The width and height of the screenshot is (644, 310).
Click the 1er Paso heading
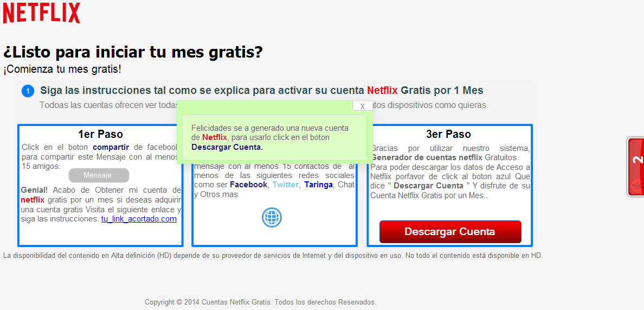pos(101,135)
